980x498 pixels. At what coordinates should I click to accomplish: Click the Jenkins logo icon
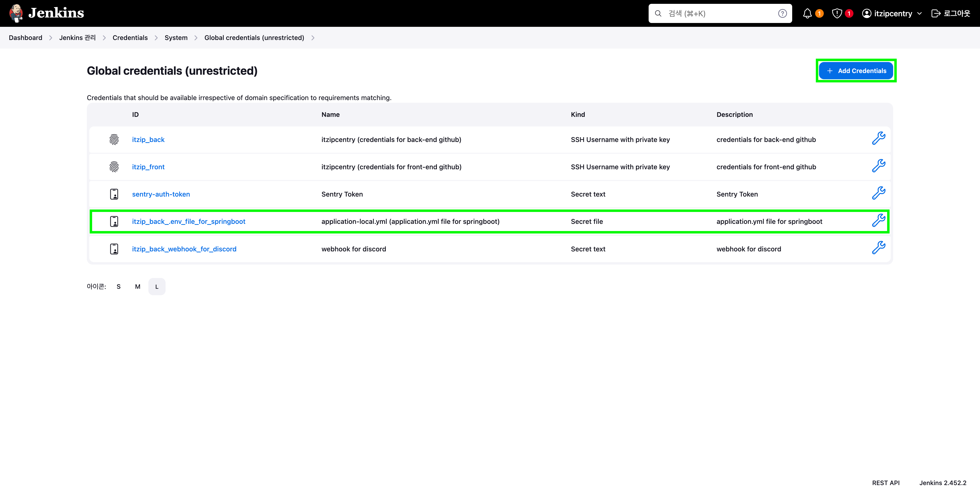16,13
